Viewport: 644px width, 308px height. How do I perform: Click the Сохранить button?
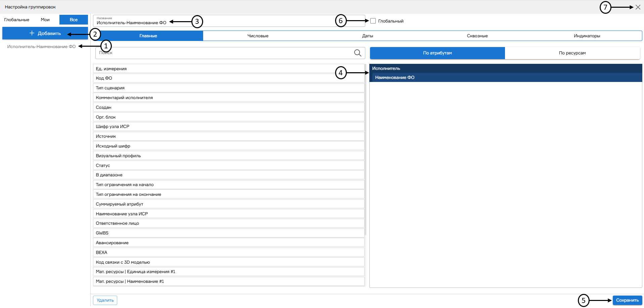(627, 300)
